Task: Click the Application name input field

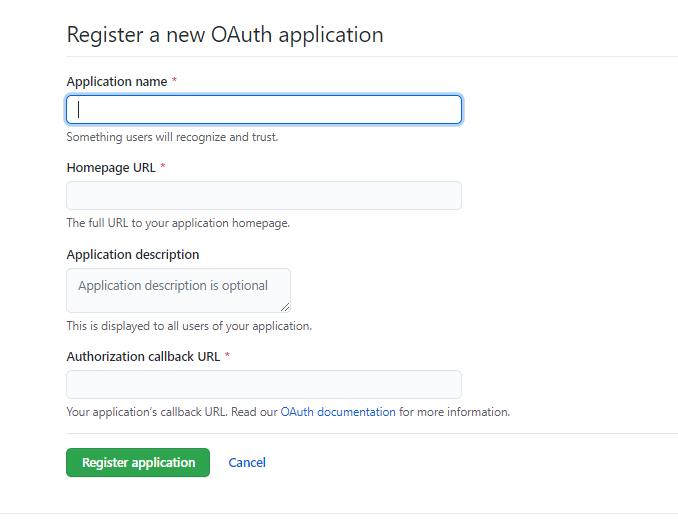Action: tap(264, 110)
